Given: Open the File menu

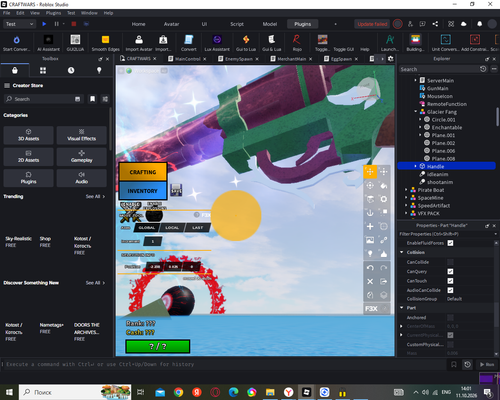Looking at the screenshot, I should click(7, 13).
